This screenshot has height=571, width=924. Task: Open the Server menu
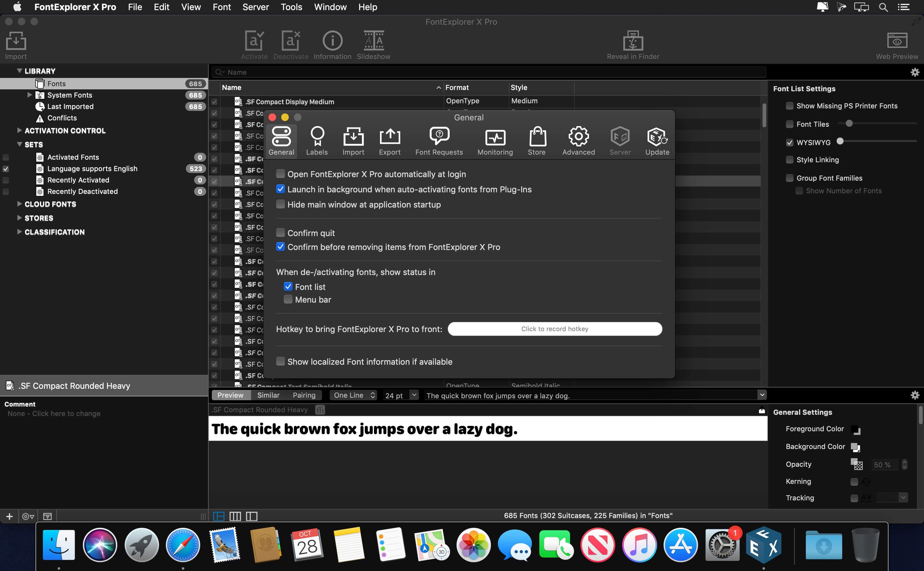(256, 7)
